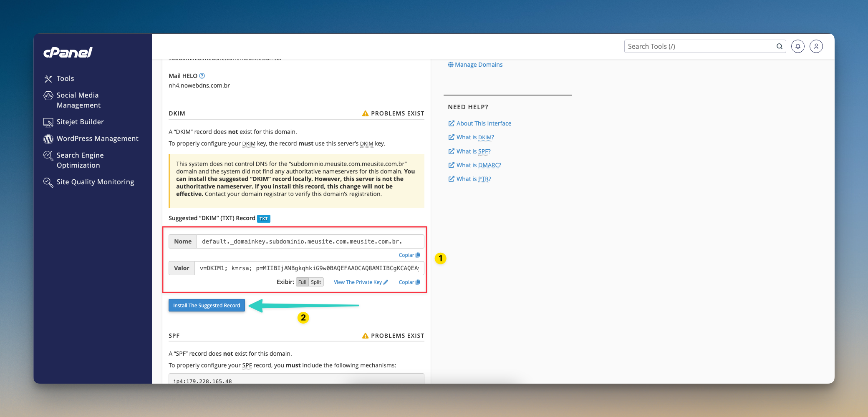The image size is (868, 417).
Task: Click the Manage Domains link
Action: (478, 65)
